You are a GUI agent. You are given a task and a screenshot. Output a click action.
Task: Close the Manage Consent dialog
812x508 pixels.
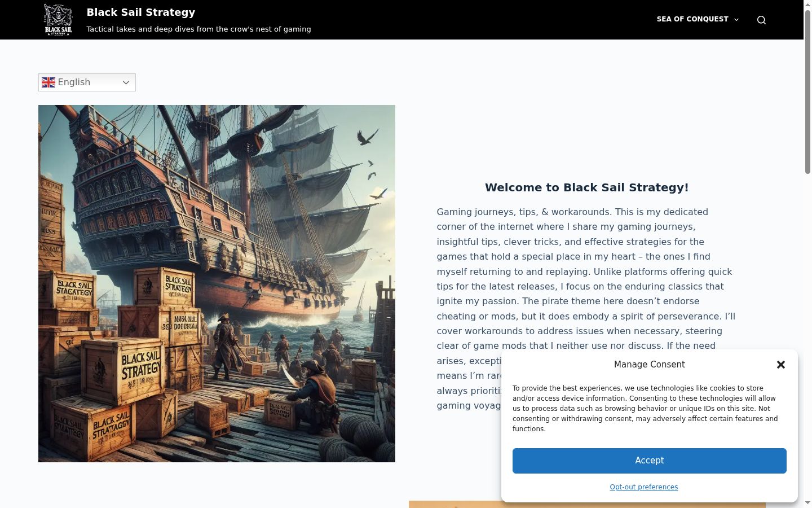(x=781, y=365)
